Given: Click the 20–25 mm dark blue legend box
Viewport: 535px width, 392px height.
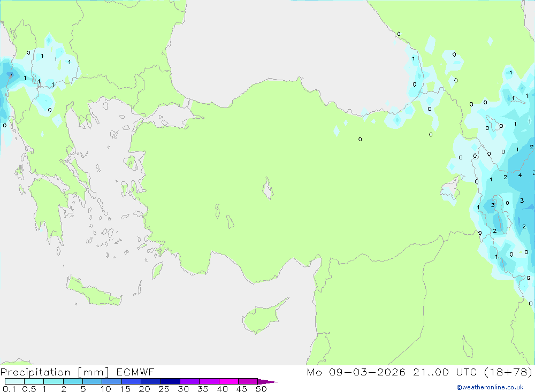Looking at the screenshot, I should coord(151,381).
